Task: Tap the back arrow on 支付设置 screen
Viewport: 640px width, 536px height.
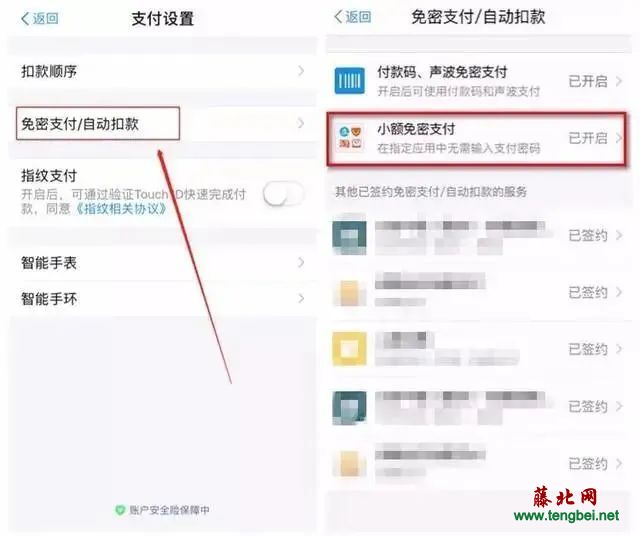Action: [x=25, y=18]
